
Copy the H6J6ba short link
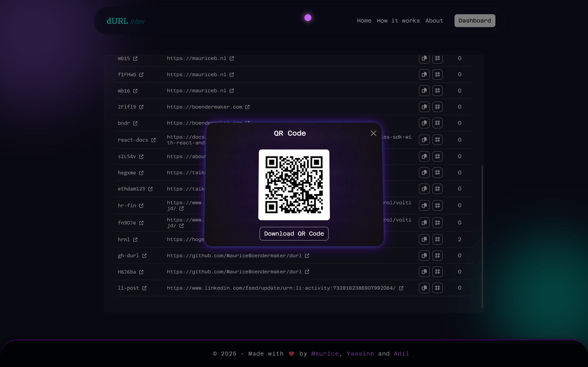point(424,272)
